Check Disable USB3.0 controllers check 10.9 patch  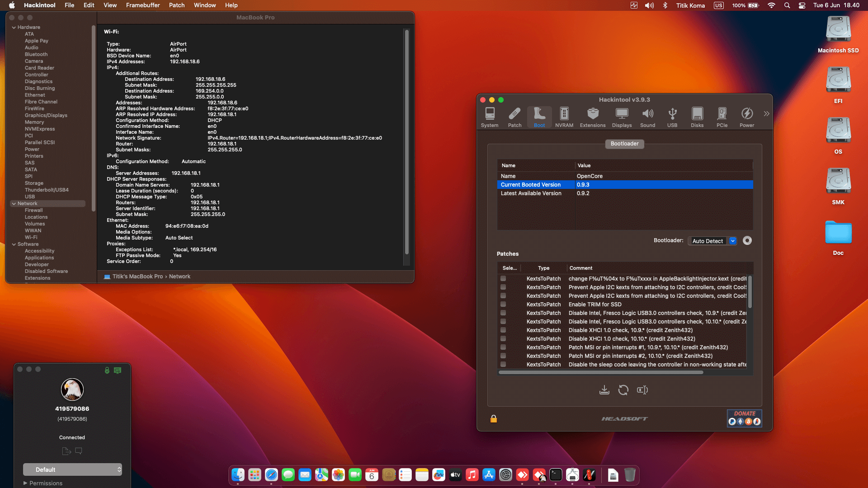click(503, 313)
